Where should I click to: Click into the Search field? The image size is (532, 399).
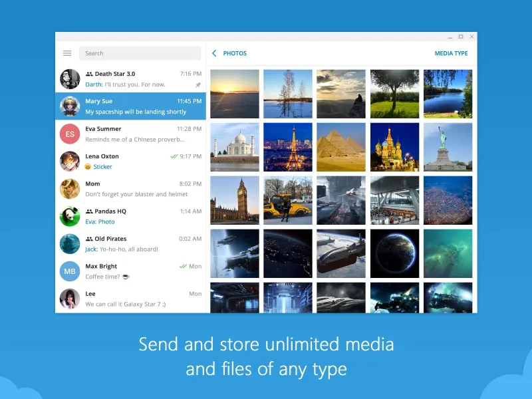pos(140,53)
